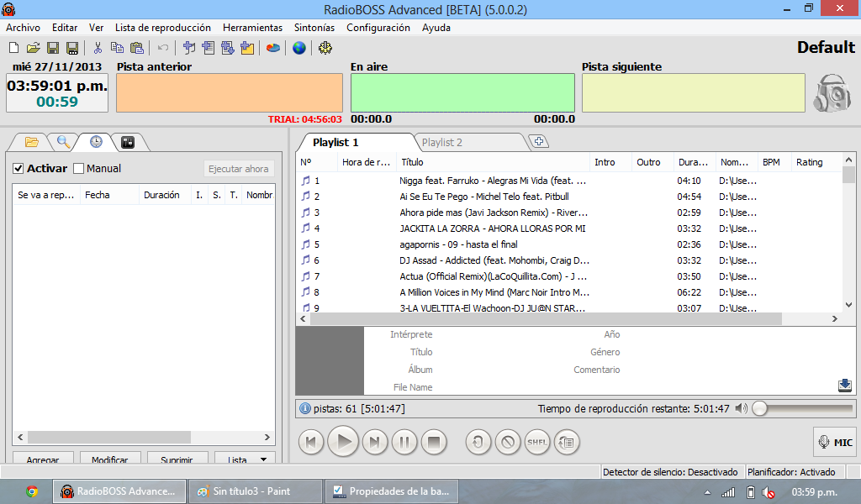
Task: Uncheck the Activar scheduler checkbox
Action: coord(18,168)
